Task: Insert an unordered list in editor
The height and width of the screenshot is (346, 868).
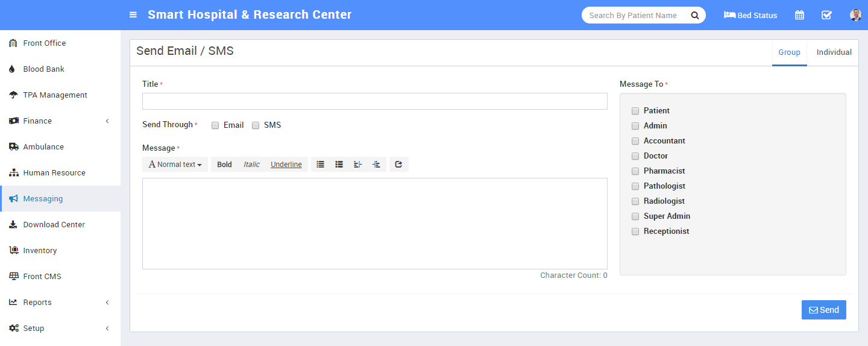Action: 320,164
